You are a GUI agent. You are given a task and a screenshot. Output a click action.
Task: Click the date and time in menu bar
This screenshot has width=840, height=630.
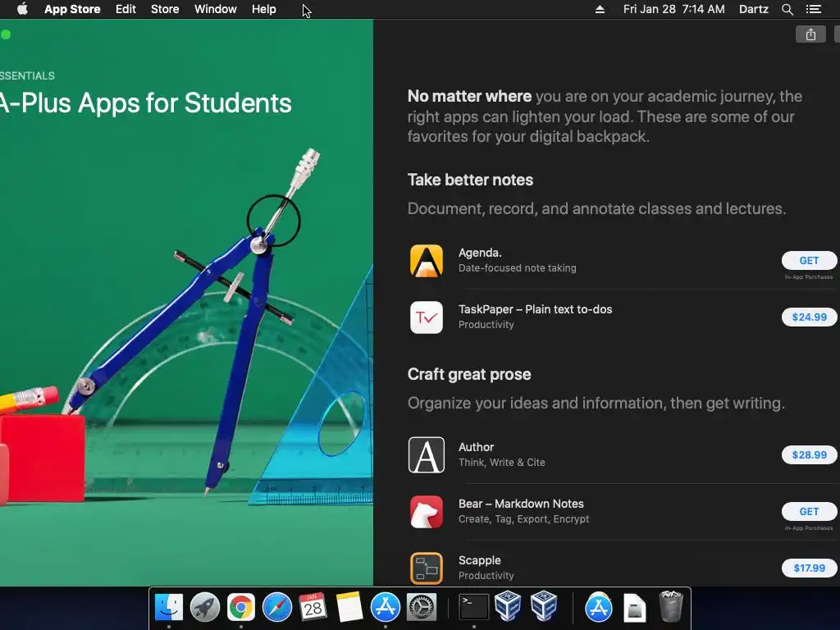point(674,9)
